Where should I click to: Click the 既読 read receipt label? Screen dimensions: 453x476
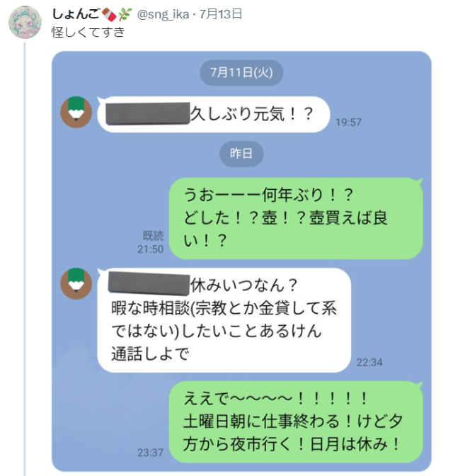pos(153,237)
